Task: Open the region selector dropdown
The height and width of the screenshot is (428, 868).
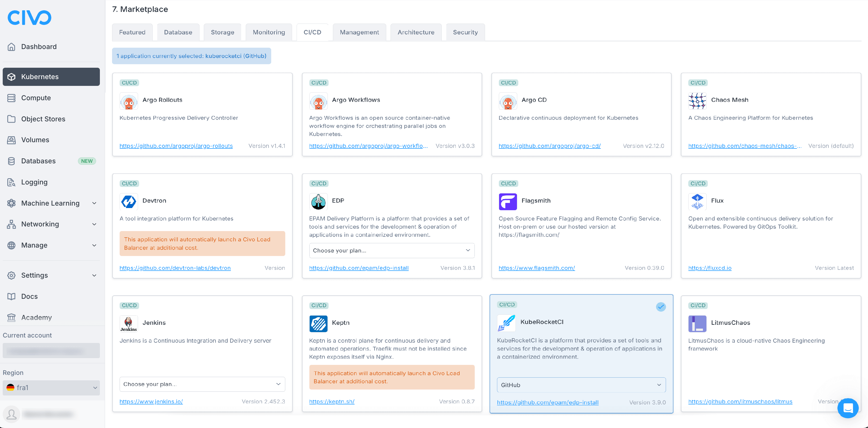Action: click(51, 388)
